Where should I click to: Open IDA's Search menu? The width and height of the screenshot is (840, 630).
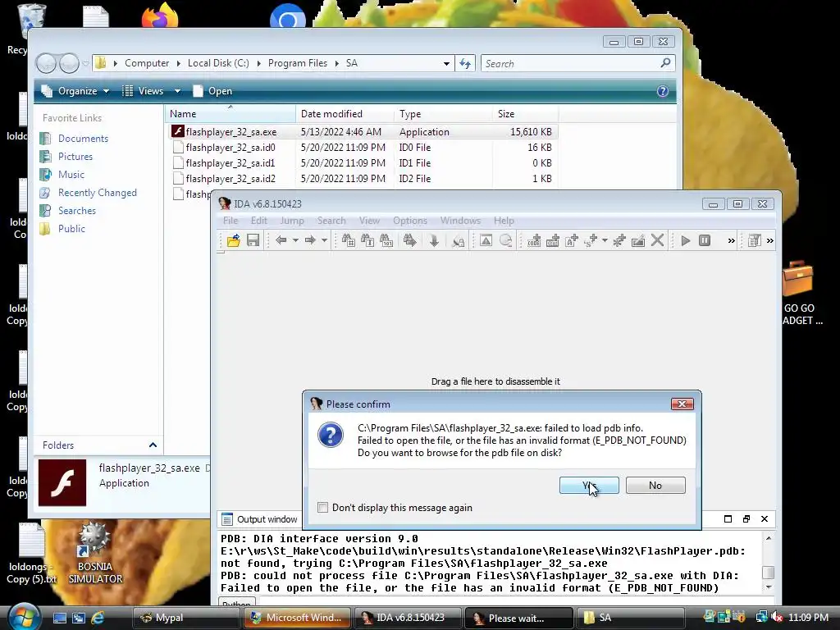coord(331,221)
